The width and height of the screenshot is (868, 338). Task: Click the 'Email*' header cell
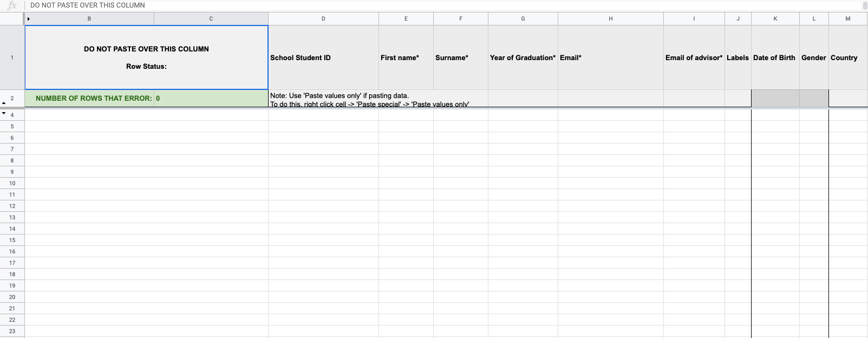click(x=611, y=57)
